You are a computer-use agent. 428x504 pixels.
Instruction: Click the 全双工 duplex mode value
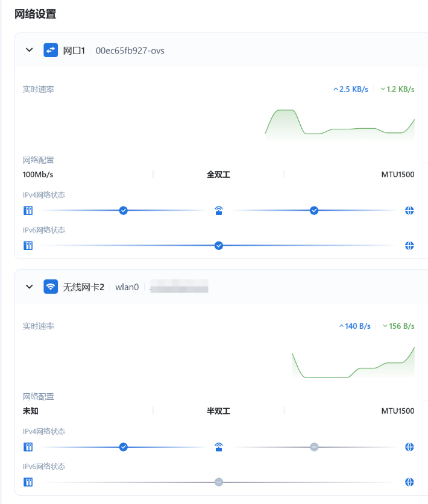point(218,175)
